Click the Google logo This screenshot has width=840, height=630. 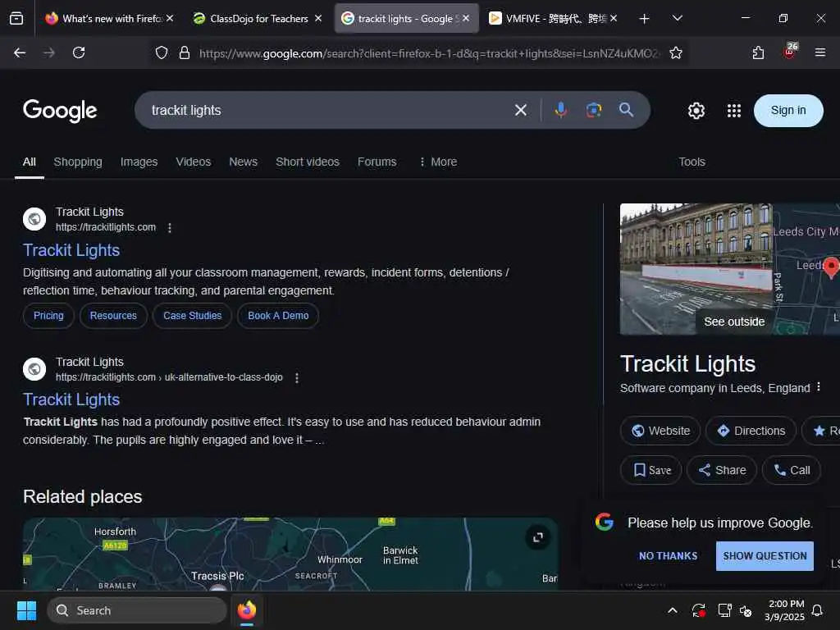(x=60, y=111)
